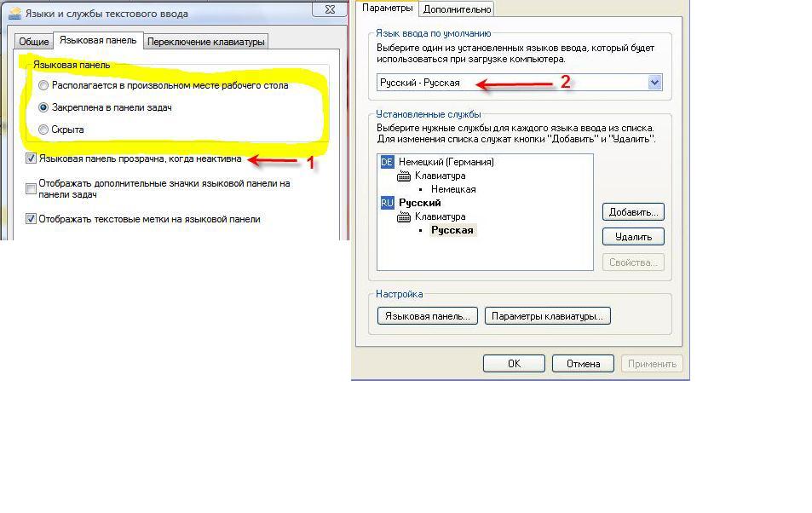Switch to the 'Дополнительно' tab
Screen dimensions: 812x513
tap(457, 9)
